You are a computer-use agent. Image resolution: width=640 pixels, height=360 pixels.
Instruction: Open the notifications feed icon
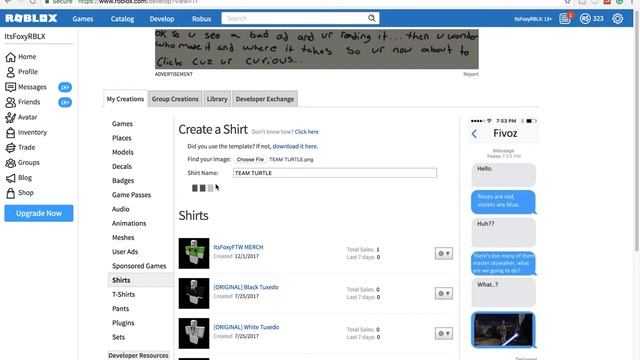point(565,18)
